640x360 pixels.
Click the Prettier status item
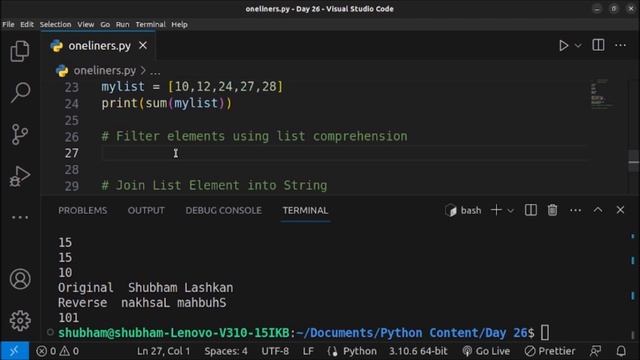coord(550,351)
